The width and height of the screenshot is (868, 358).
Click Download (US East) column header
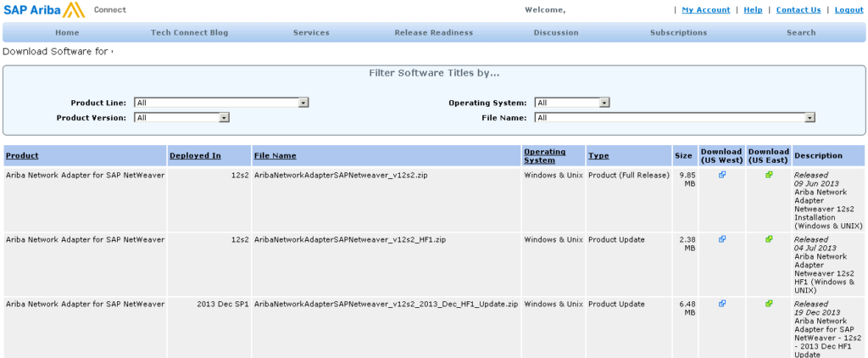(768, 156)
